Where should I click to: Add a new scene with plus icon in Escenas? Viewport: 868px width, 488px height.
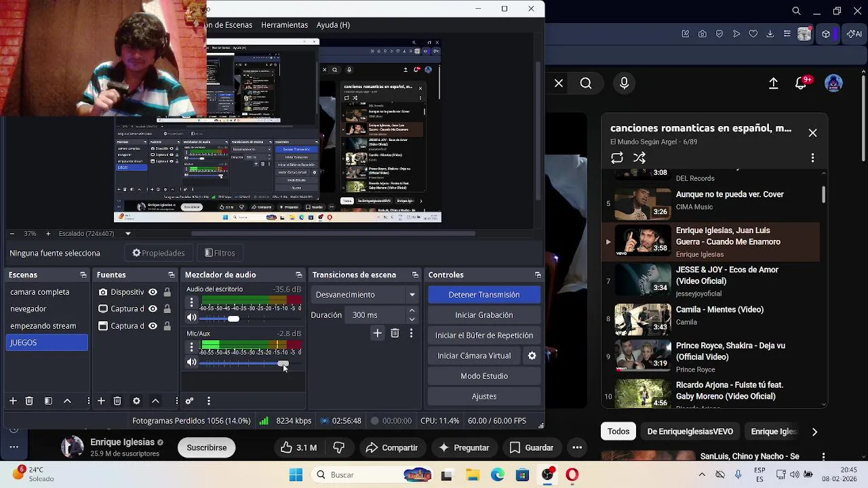point(13,401)
